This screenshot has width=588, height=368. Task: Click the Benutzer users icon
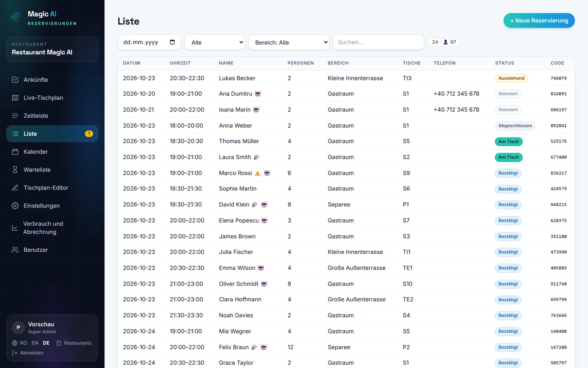pyautogui.click(x=15, y=250)
